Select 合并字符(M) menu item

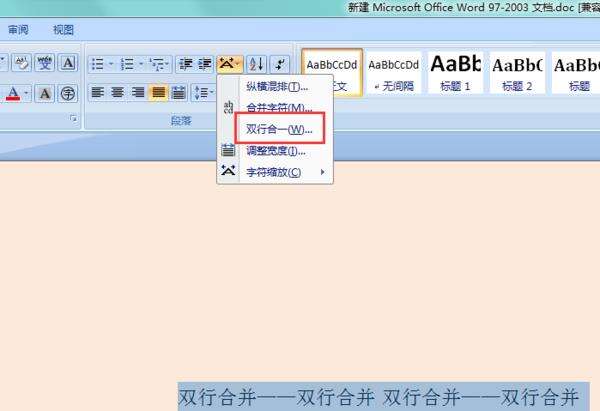point(275,108)
